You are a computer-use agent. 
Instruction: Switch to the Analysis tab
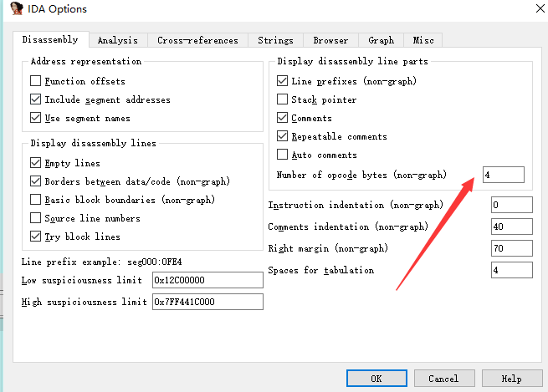pos(117,40)
